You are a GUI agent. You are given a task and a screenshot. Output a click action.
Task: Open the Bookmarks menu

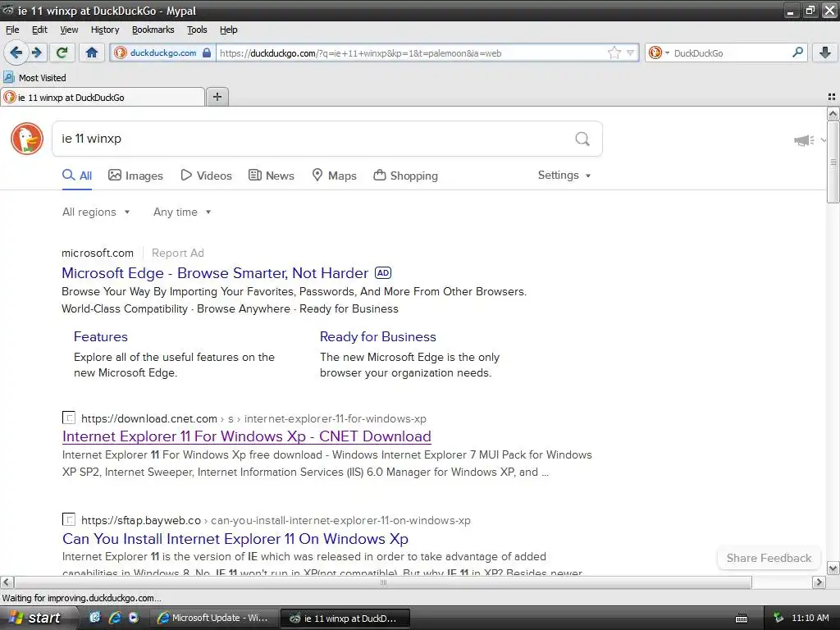153,30
